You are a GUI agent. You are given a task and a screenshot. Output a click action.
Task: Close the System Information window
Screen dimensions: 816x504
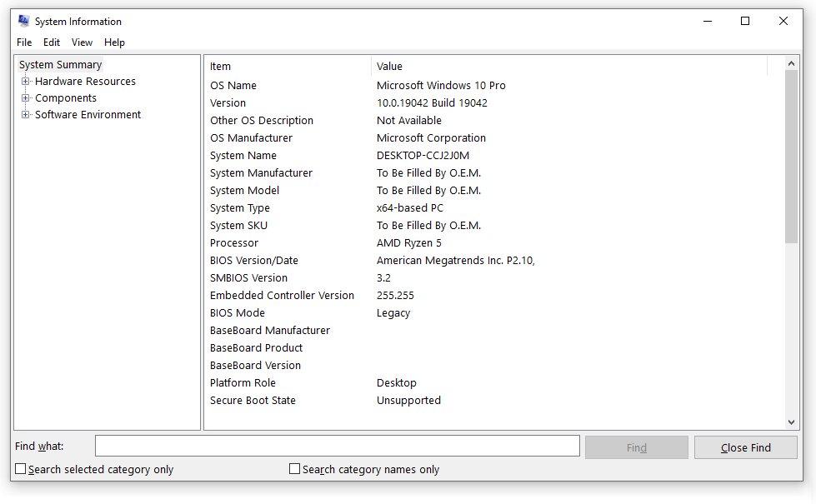[783, 21]
